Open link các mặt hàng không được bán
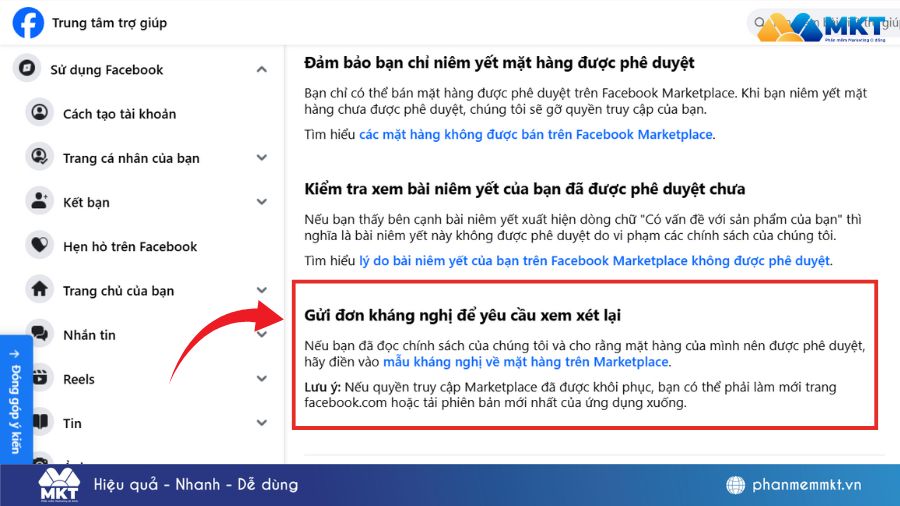Screen dimensions: 900x506 pos(536,135)
